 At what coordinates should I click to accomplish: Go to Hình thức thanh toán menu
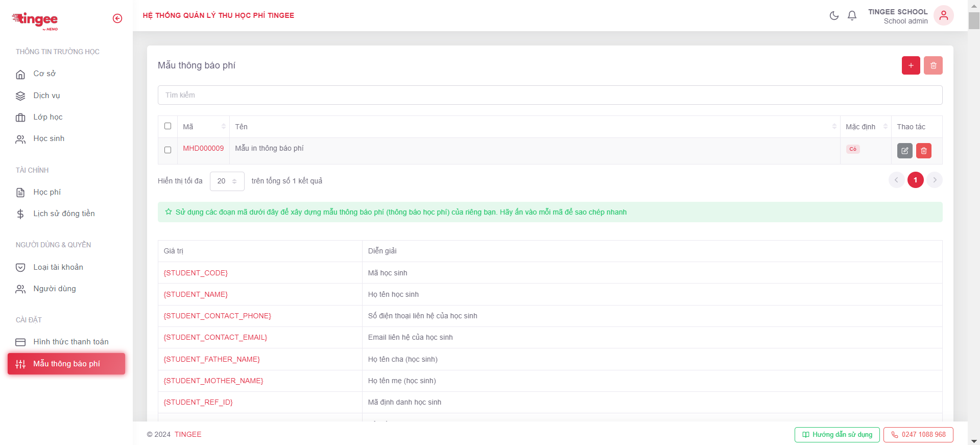(x=70, y=342)
